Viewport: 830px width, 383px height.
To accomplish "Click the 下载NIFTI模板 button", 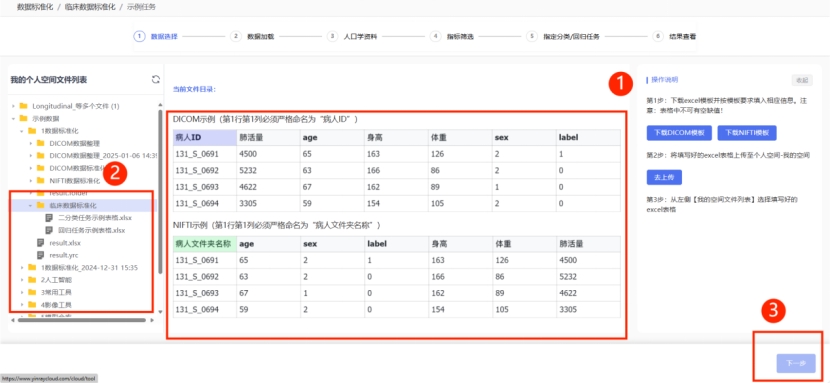I will point(747,133).
